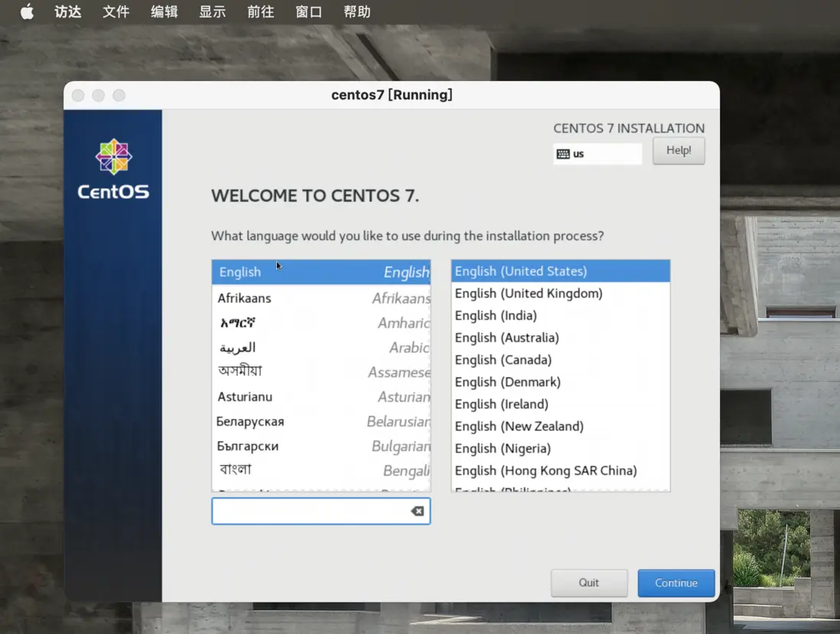The image size is (840, 634).
Task: Open the 帮助 menu
Action: [x=357, y=11]
